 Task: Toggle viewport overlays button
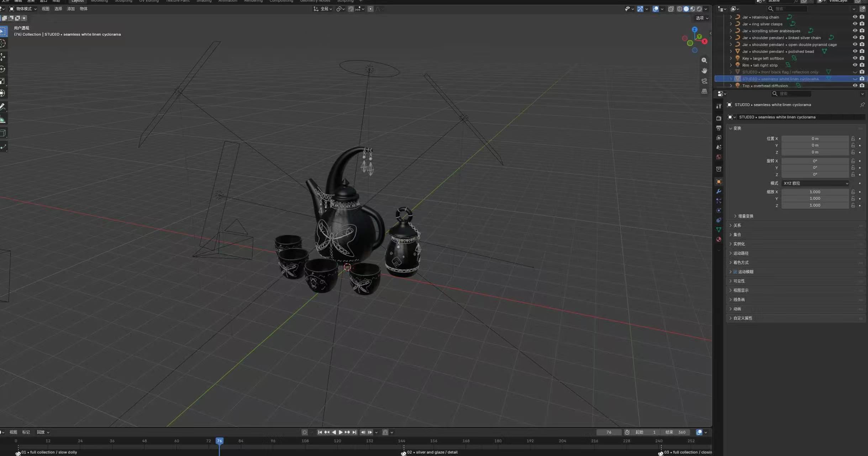click(656, 9)
